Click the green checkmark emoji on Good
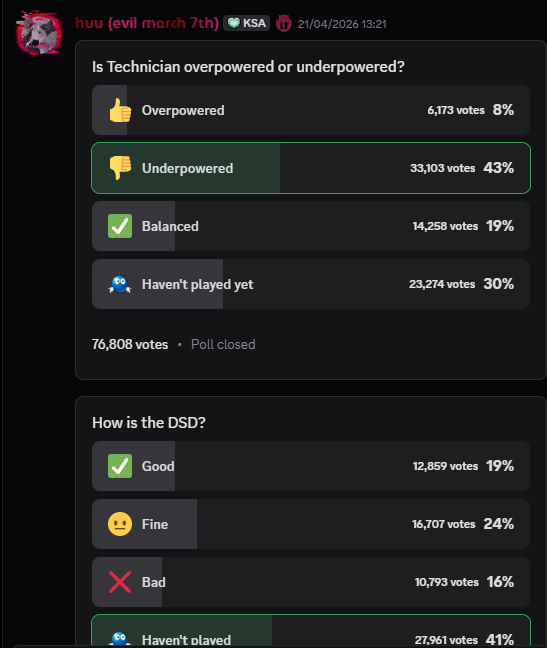This screenshot has width=547, height=648. click(x=120, y=466)
